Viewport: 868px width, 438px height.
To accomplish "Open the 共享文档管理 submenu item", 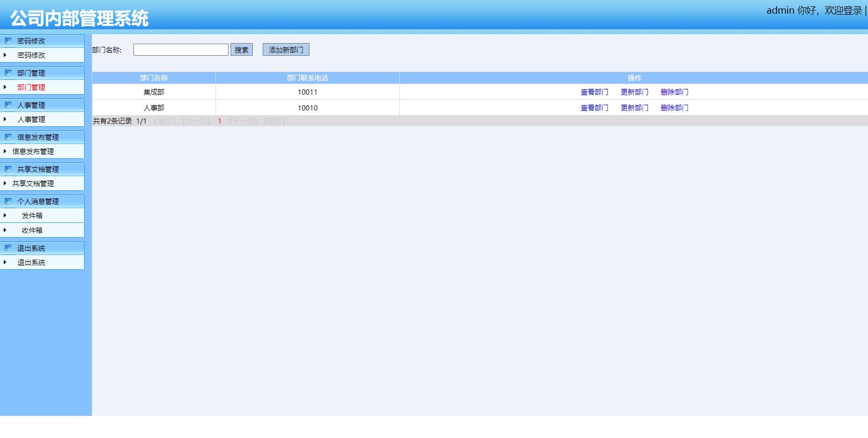I will tap(33, 184).
